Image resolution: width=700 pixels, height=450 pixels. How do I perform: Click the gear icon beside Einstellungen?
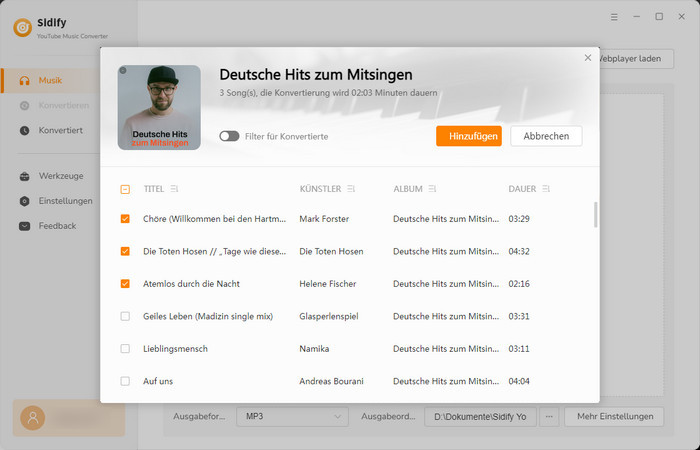pyautogui.click(x=25, y=201)
